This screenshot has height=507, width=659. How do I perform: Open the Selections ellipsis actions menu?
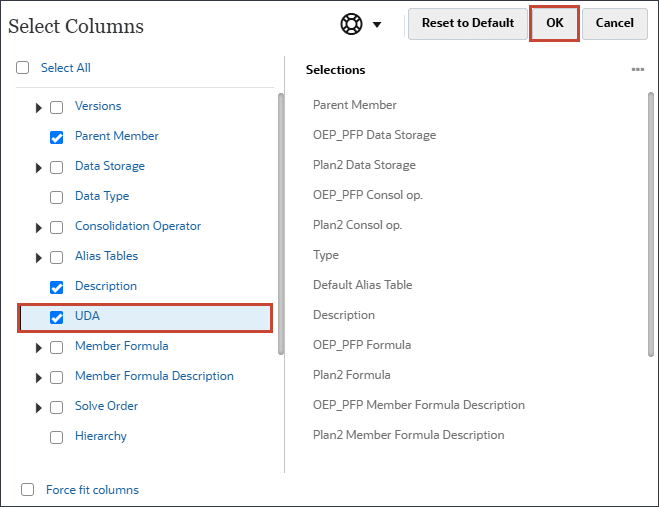[x=638, y=70]
